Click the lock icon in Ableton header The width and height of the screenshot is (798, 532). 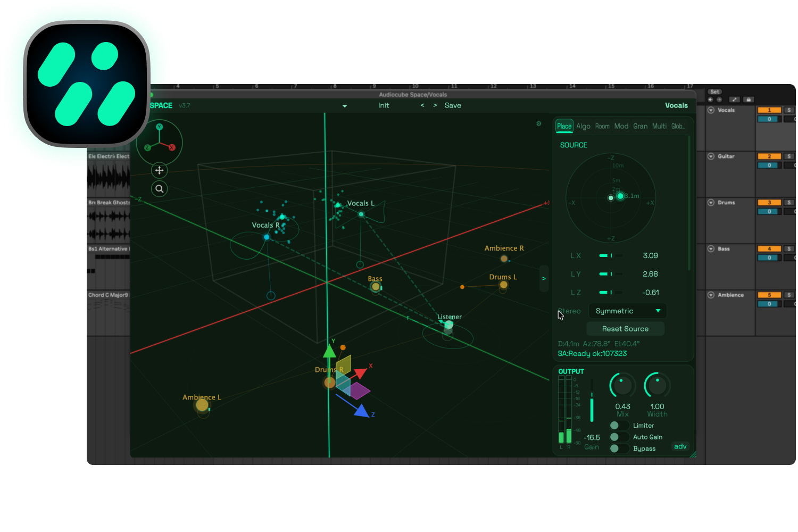coord(749,99)
